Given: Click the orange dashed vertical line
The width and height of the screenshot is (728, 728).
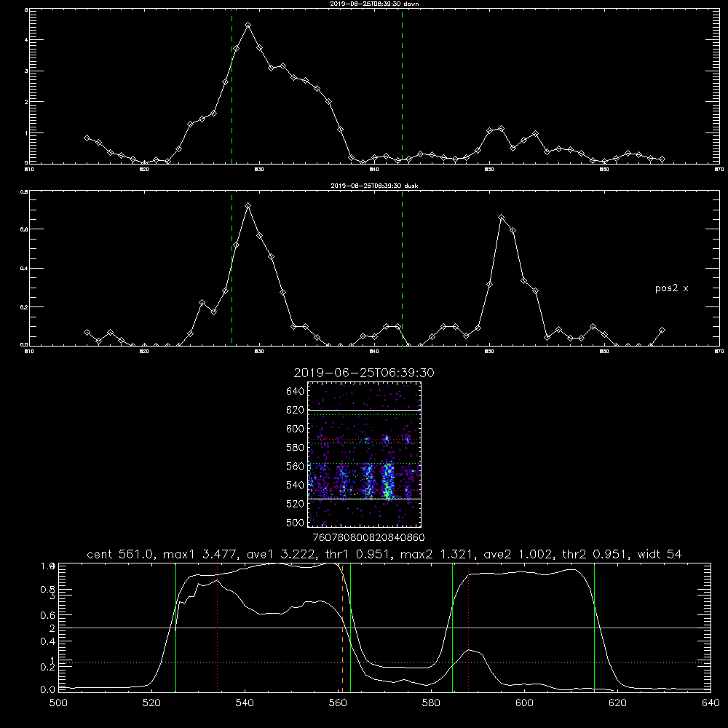Looking at the screenshot, I should (x=343, y=628).
